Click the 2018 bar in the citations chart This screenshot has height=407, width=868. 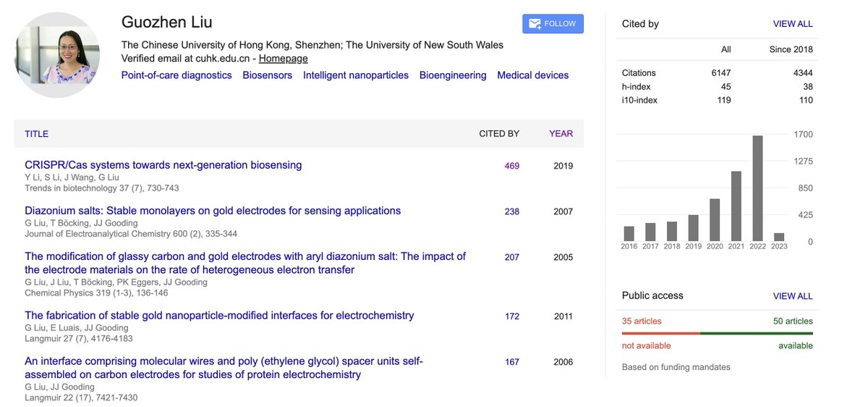click(x=672, y=231)
